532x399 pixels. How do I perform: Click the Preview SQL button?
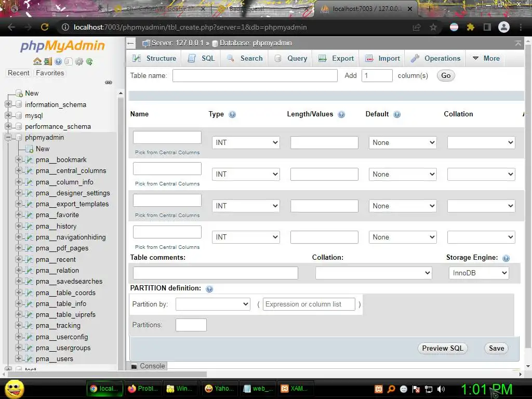[443, 349]
